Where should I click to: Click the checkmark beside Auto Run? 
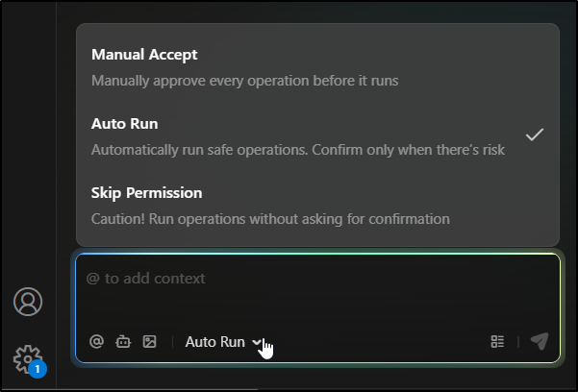click(x=535, y=135)
